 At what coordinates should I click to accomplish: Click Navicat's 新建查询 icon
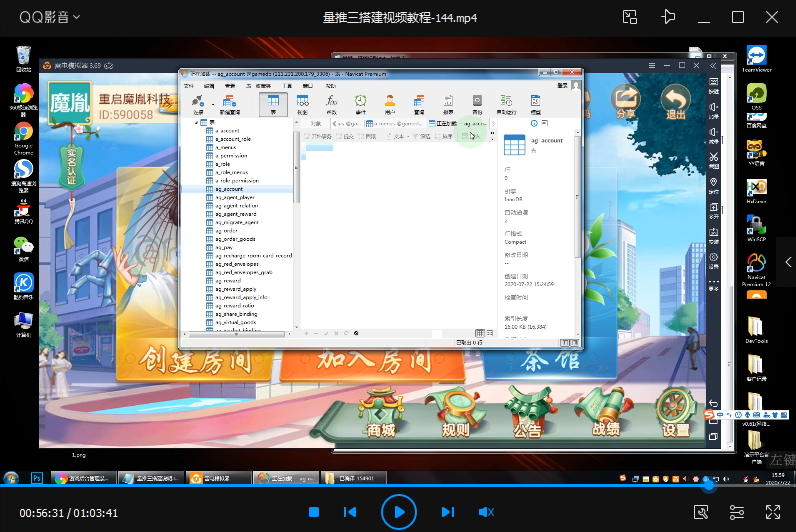tap(229, 104)
